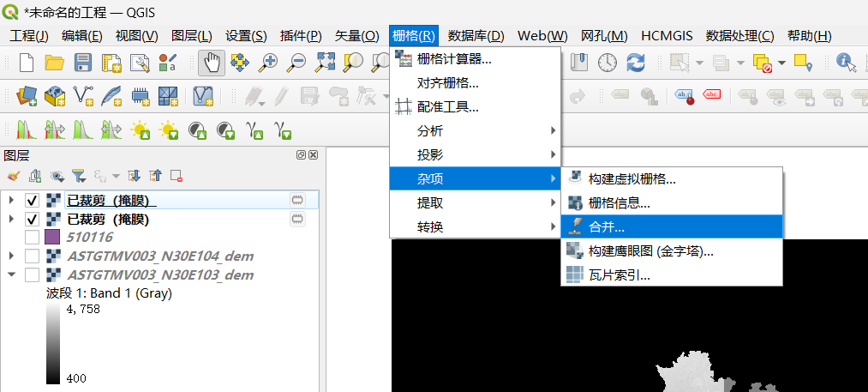Create a new project with blank page icon
The height and width of the screenshot is (392, 868).
click(27, 63)
